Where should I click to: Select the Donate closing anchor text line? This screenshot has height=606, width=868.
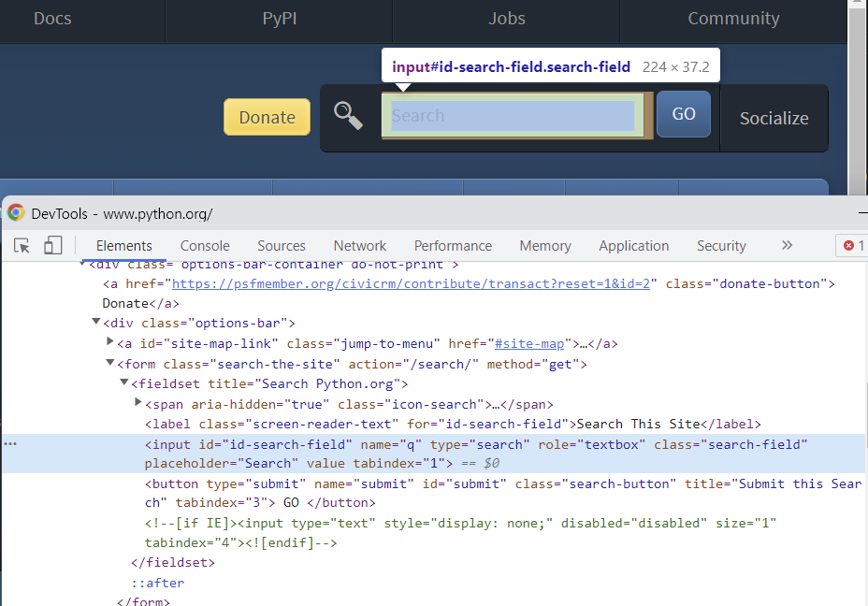click(x=140, y=303)
